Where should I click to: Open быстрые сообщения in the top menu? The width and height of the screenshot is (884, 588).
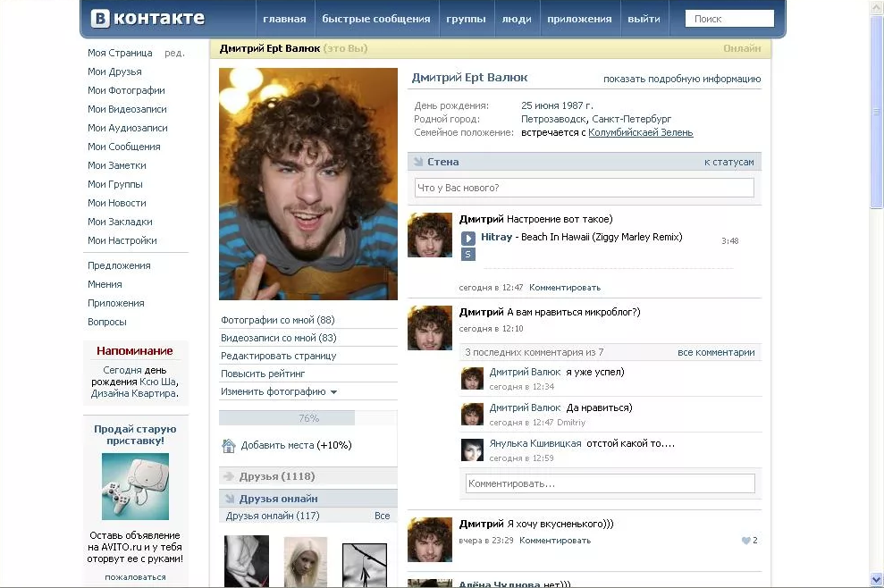(376, 19)
